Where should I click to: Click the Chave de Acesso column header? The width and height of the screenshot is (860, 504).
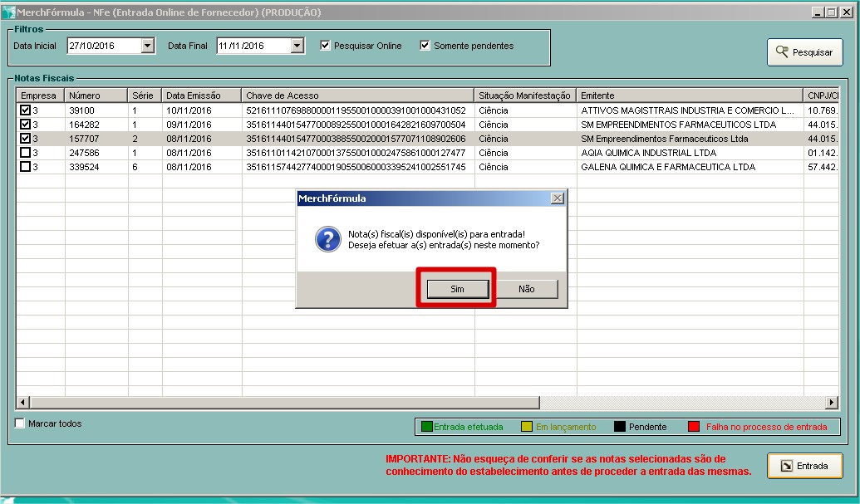[x=357, y=95]
